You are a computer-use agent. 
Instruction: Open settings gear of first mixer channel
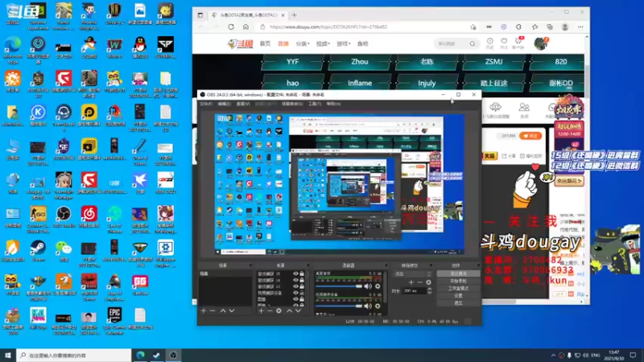pyautogui.click(x=378, y=286)
